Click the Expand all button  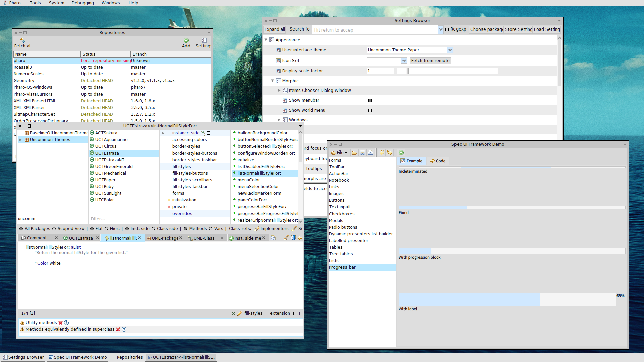tap(275, 29)
